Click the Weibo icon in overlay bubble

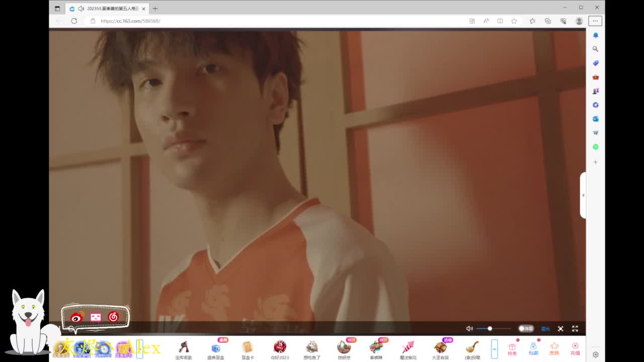point(77,317)
